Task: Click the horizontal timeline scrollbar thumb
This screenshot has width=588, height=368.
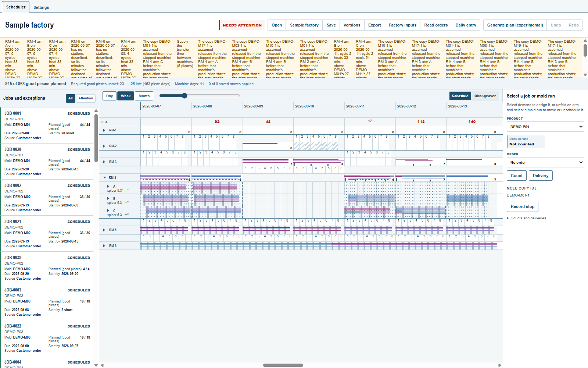Action: [283, 365]
